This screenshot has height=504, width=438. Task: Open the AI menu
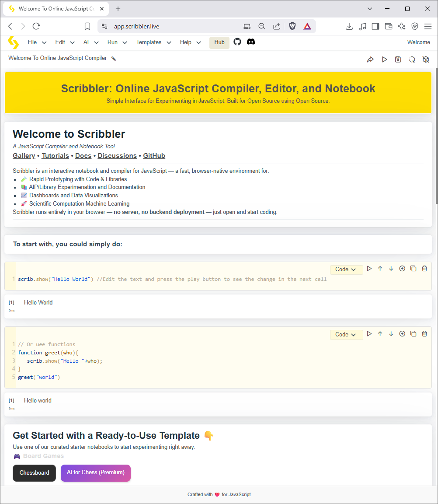(x=89, y=42)
